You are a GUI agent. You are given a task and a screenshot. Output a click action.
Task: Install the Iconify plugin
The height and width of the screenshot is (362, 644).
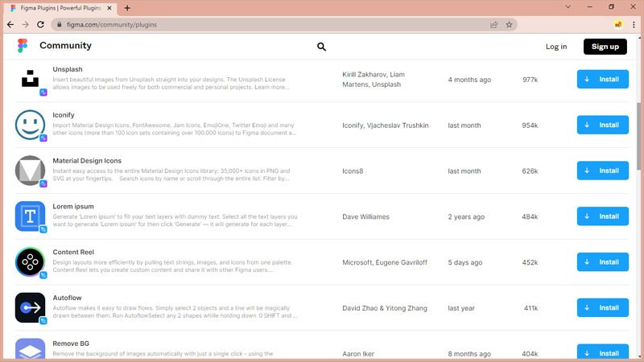[x=602, y=125]
